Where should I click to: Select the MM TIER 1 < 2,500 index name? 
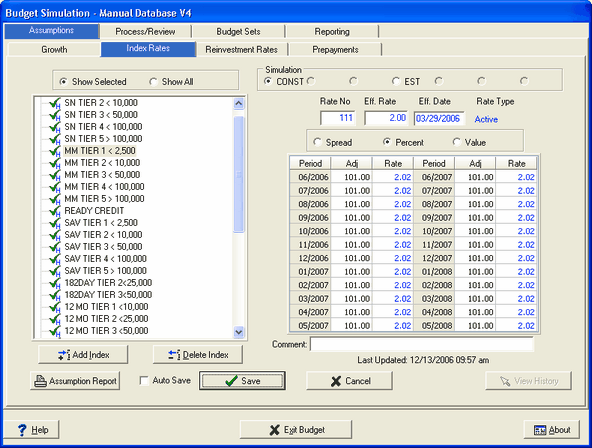click(100, 151)
